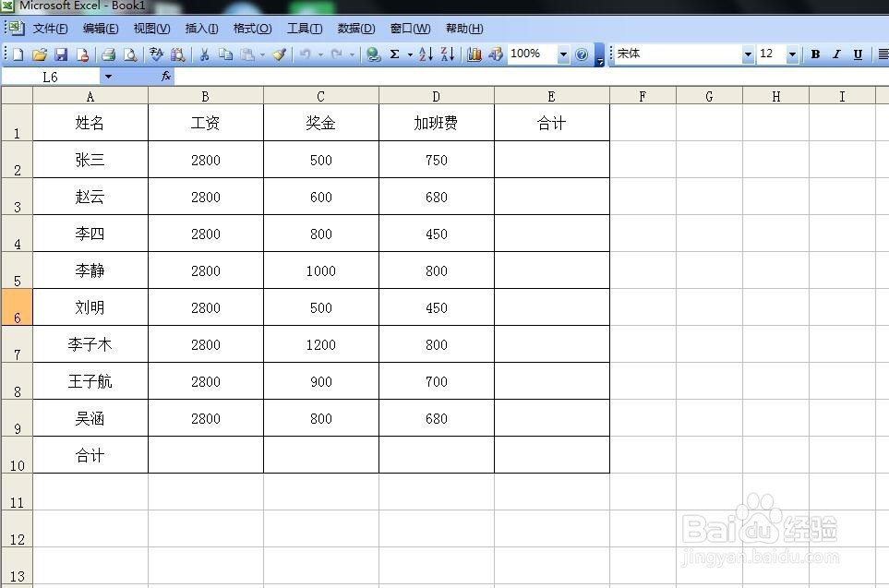Expand the Name Box dropdown arrow
889x588 pixels.
[108, 77]
